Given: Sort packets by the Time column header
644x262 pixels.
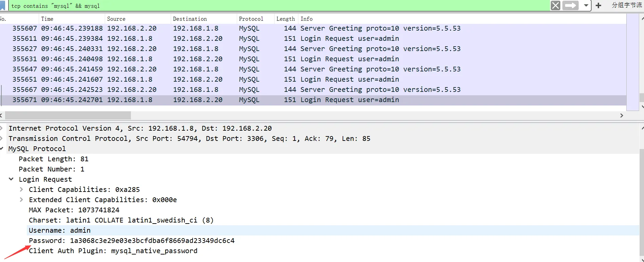Looking at the screenshot, I should click(47, 19).
